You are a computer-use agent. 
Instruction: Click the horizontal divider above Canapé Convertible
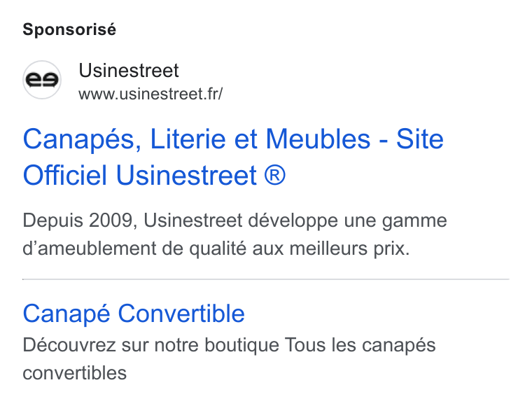point(266,279)
